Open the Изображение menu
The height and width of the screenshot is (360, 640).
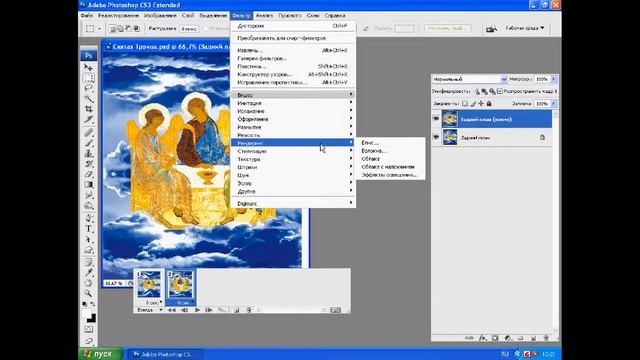(160, 16)
